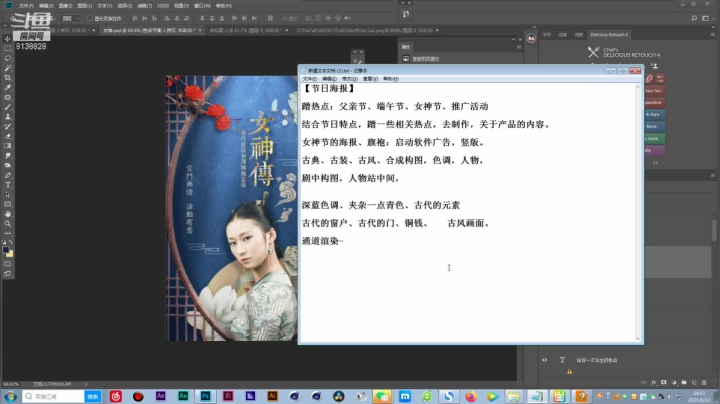Select the Zoom tool

pos(7,224)
